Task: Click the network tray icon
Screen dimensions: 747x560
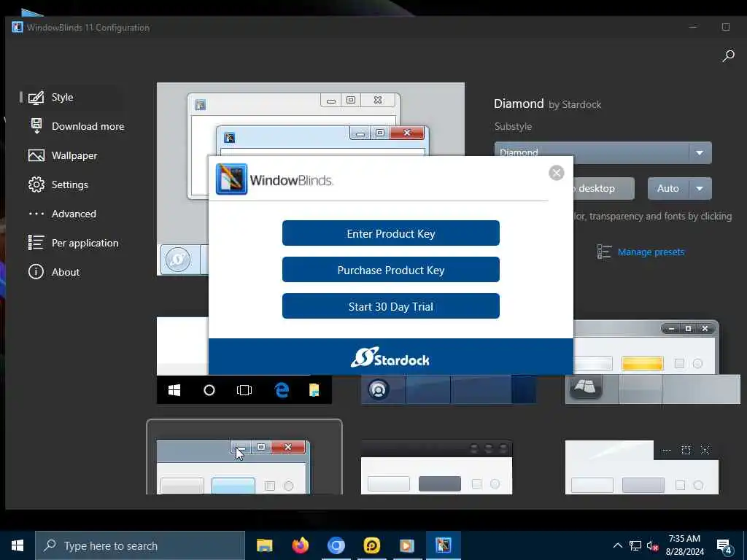Action: tap(635, 545)
